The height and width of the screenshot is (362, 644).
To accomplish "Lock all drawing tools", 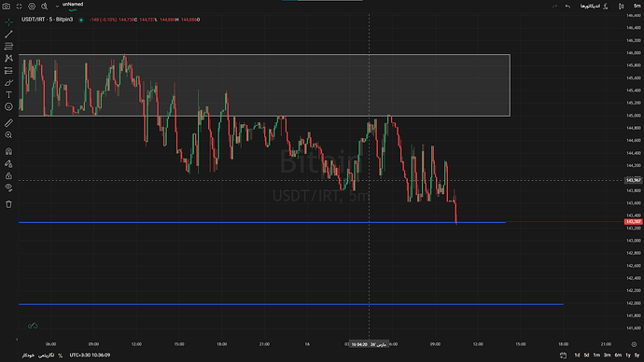I will [x=8, y=175].
